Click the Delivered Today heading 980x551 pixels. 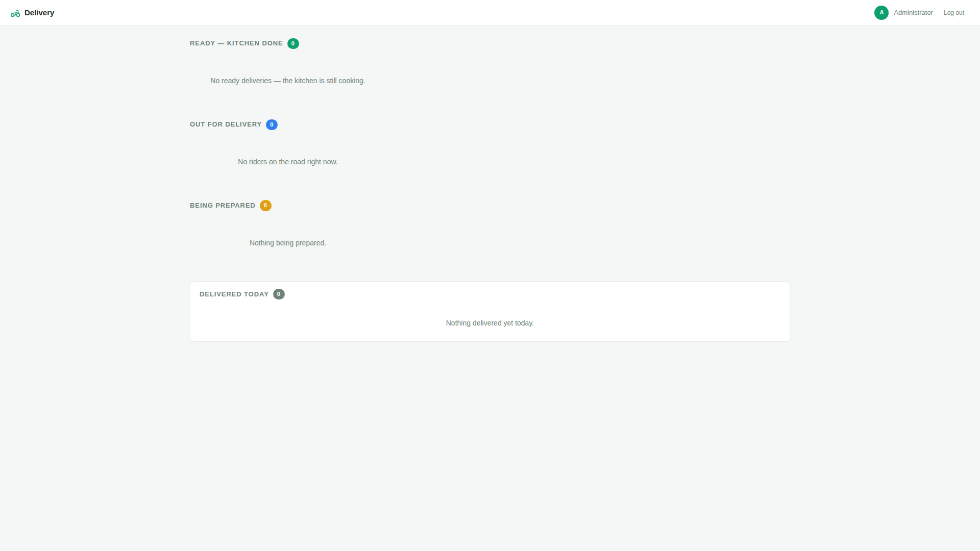coord(234,294)
